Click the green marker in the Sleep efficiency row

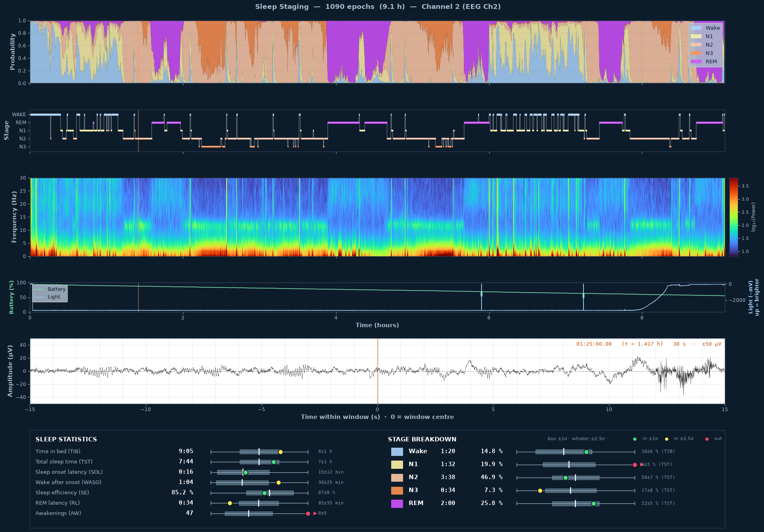(x=264, y=493)
